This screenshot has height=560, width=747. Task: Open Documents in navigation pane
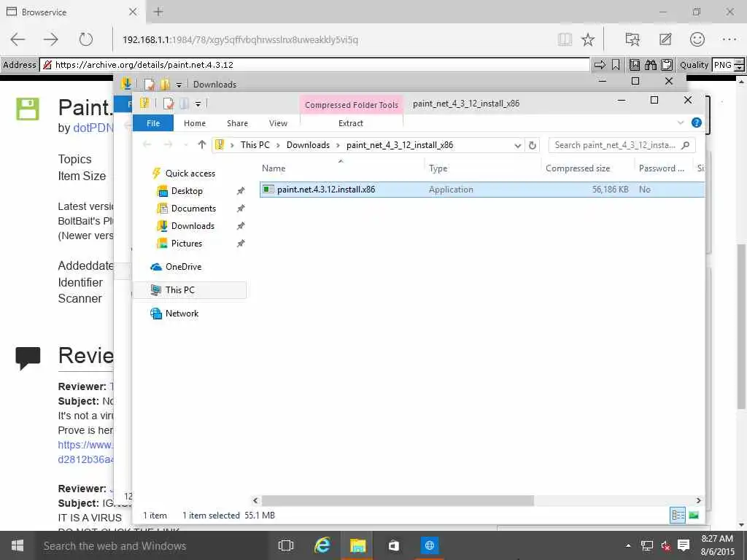pos(193,209)
